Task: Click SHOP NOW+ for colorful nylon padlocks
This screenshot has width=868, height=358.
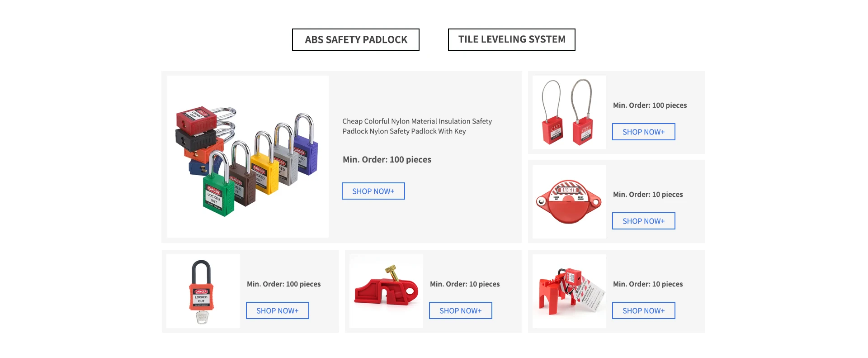Action: 373,191
